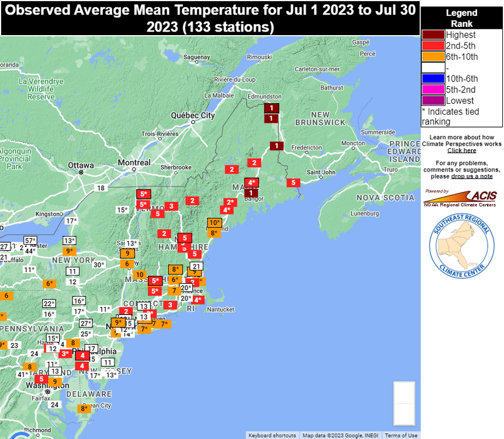Click the Québec City map label
504x439 pixels.
[192, 115]
